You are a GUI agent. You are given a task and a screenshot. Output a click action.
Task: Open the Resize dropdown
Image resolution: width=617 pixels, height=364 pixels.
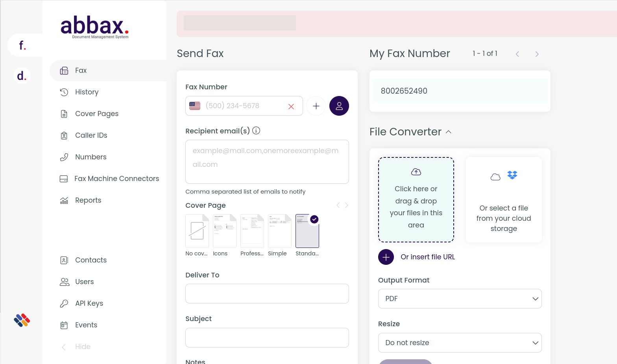460,343
